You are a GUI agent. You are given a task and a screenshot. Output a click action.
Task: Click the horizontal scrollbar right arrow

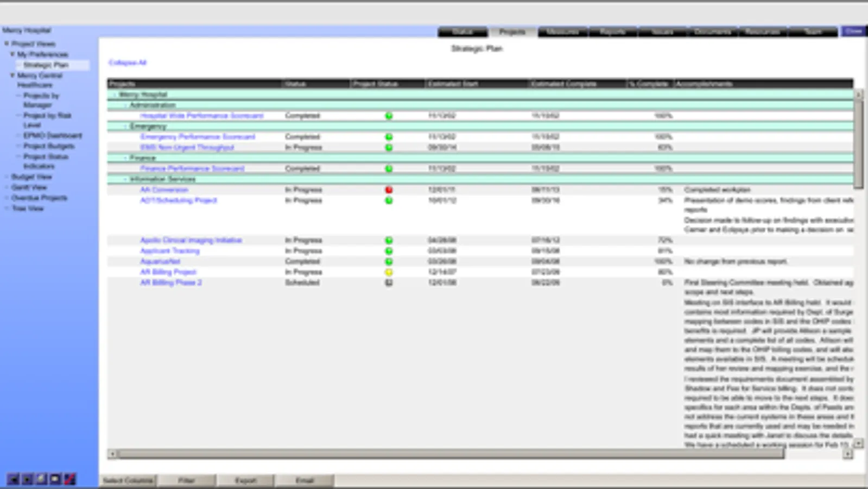point(848,454)
